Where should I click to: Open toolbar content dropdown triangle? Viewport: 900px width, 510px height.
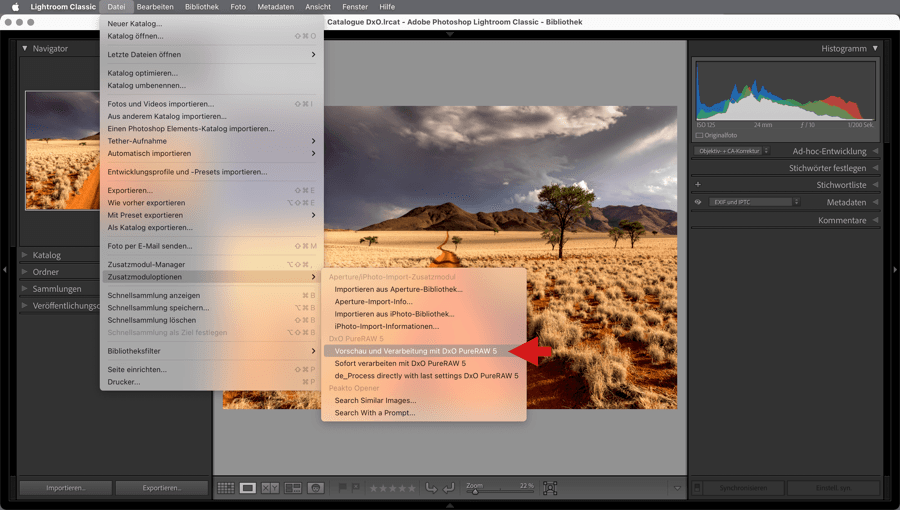coord(677,488)
